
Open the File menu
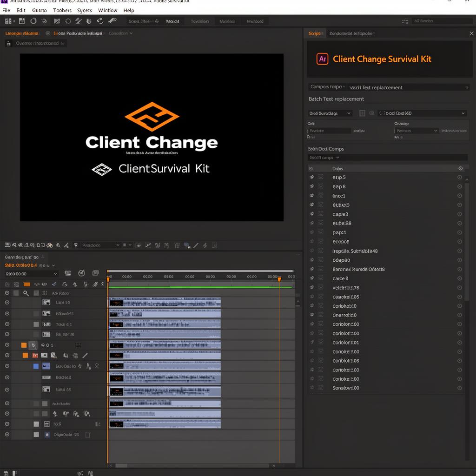(6, 10)
